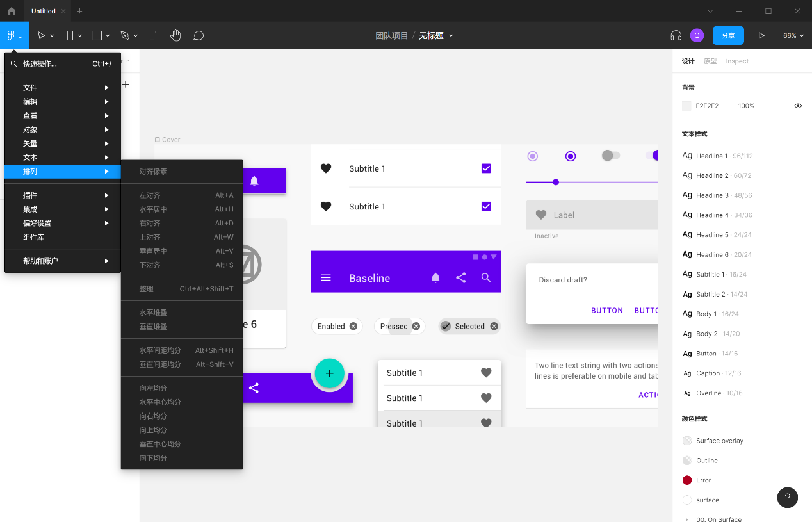
Task: Click the headphones audio icon
Action: click(x=676, y=36)
